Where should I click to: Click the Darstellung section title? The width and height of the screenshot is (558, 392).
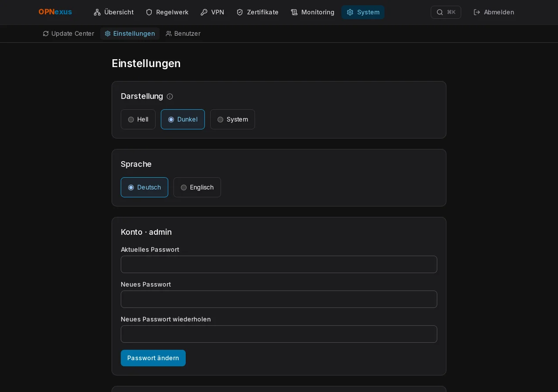coord(142,96)
